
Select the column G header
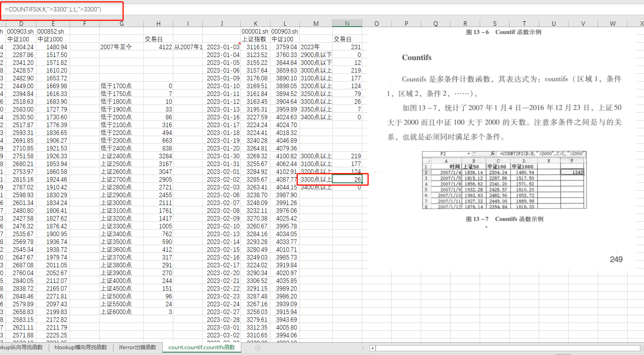121,24
